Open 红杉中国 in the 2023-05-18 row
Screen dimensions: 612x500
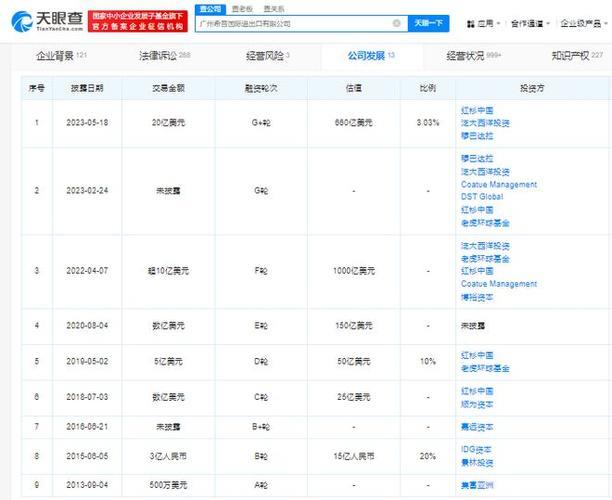click(477, 110)
